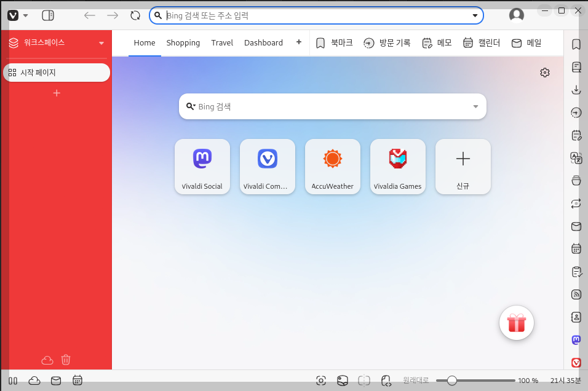588x391 pixels.
Task: Open the Notes panel in side bar
Action: coord(576,135)
